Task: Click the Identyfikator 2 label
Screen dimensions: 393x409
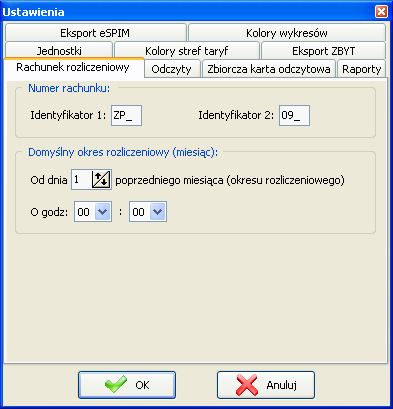Action: click(236, 115)
